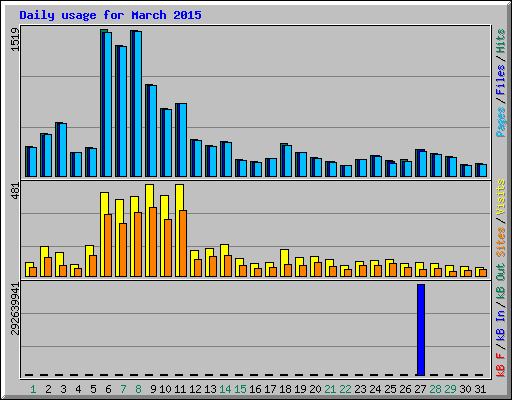Click day 13 on the x-axis
This screenshot has height=400, width=512.
pyautogui.click(x=210, y=389)
